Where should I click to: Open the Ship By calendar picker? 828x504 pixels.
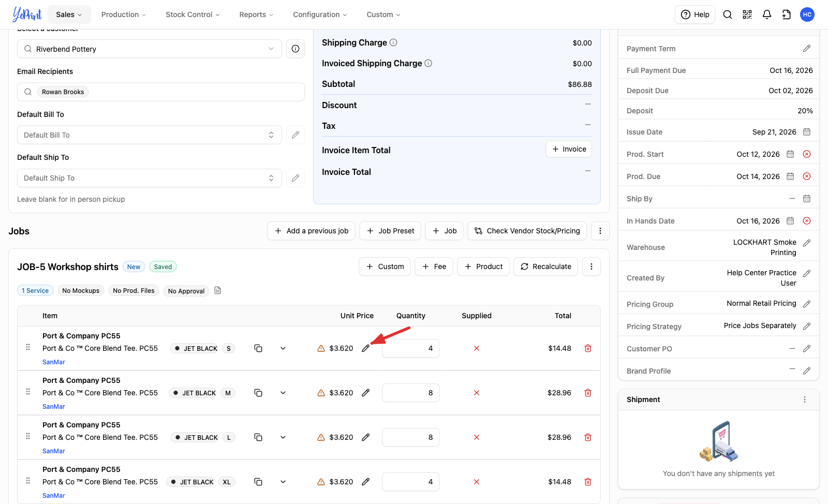coord(807,199)
